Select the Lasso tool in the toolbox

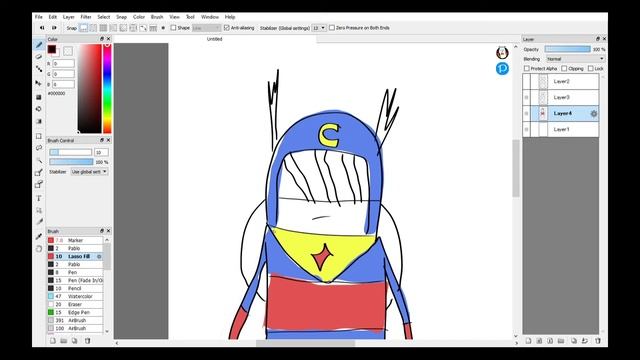[39, 148]
